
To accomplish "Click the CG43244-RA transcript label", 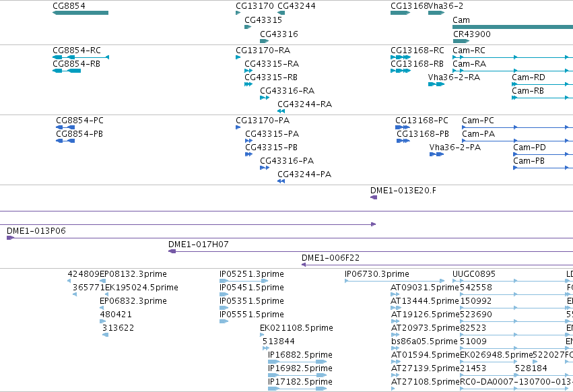I will tap(304, 104).
